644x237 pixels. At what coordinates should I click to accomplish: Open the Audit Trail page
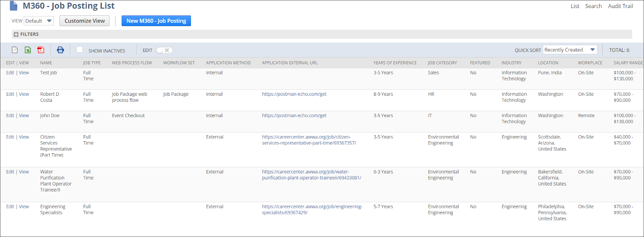(x=620, y=6)
